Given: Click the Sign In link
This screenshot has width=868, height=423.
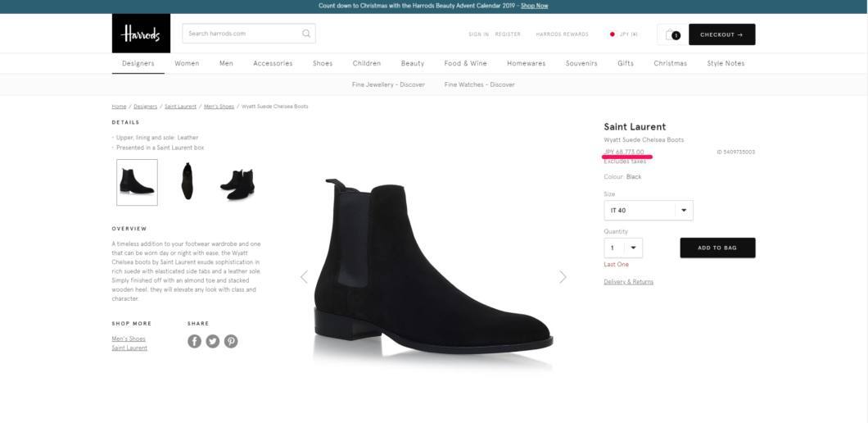Looking at the screenshot, I should [x=479, y=34].
